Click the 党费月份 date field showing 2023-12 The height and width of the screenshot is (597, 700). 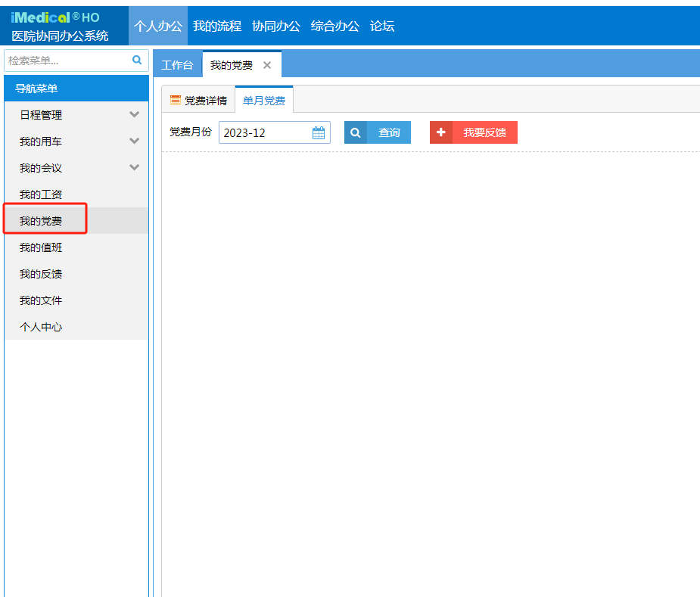point(265,133)
